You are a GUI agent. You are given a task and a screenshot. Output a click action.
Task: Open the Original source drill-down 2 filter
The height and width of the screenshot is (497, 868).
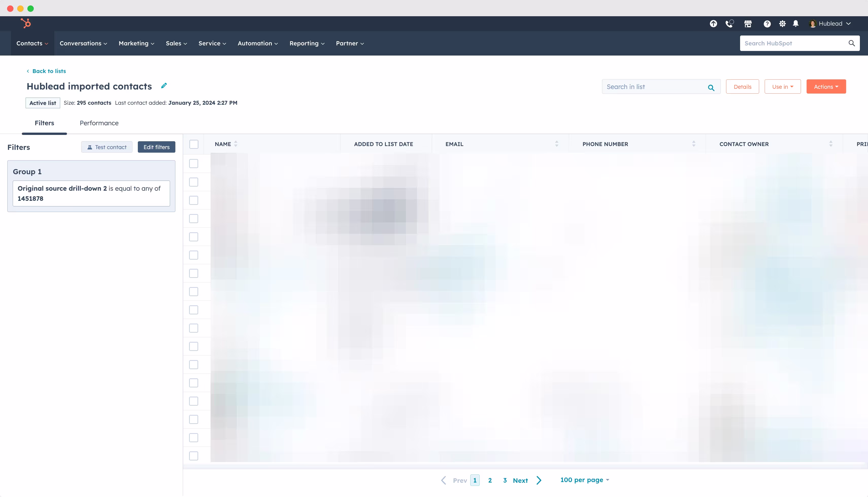(91, 193)
